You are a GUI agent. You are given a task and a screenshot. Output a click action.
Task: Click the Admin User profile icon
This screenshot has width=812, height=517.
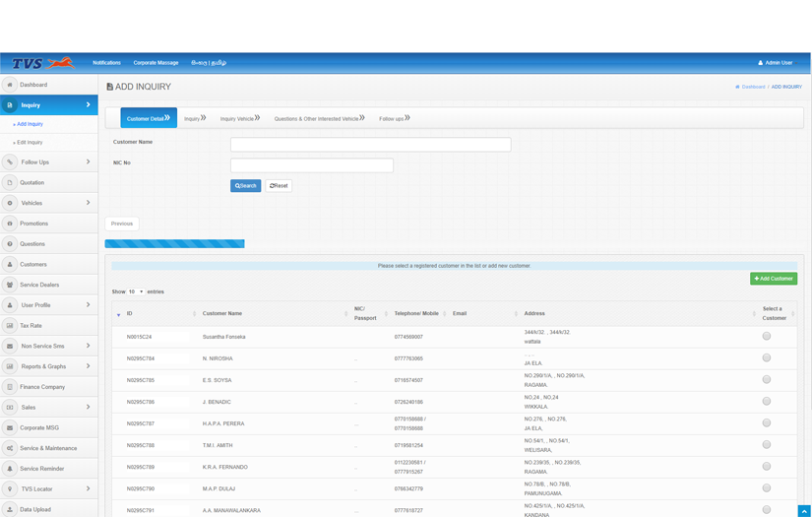pyautogui.click(x=760, y=63)
